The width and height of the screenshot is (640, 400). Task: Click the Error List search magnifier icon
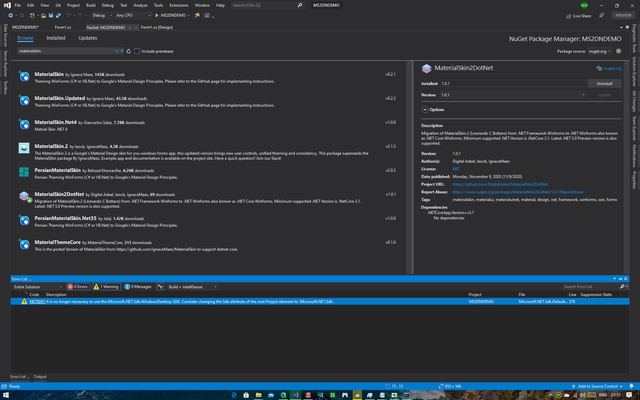coord(622,287)
